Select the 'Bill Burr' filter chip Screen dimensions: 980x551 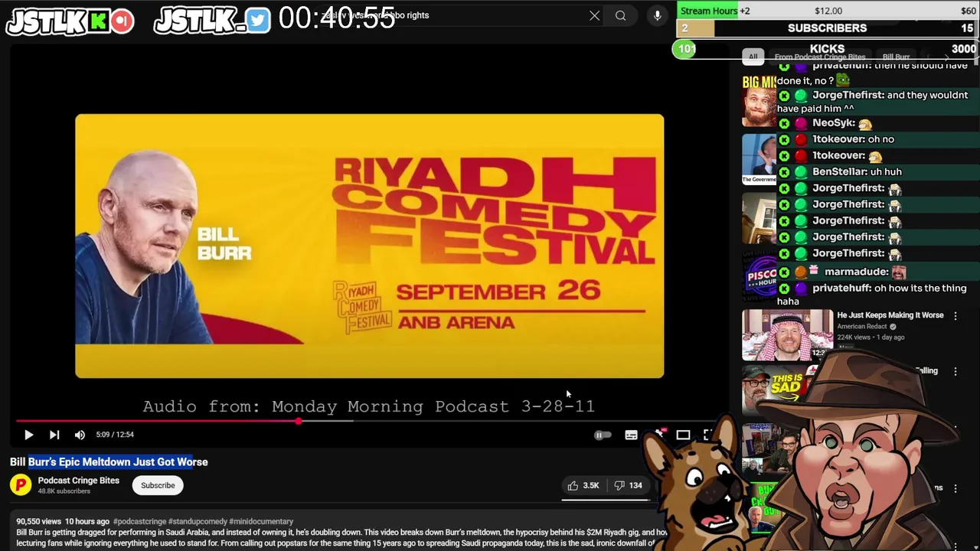(x=896, y=57)
